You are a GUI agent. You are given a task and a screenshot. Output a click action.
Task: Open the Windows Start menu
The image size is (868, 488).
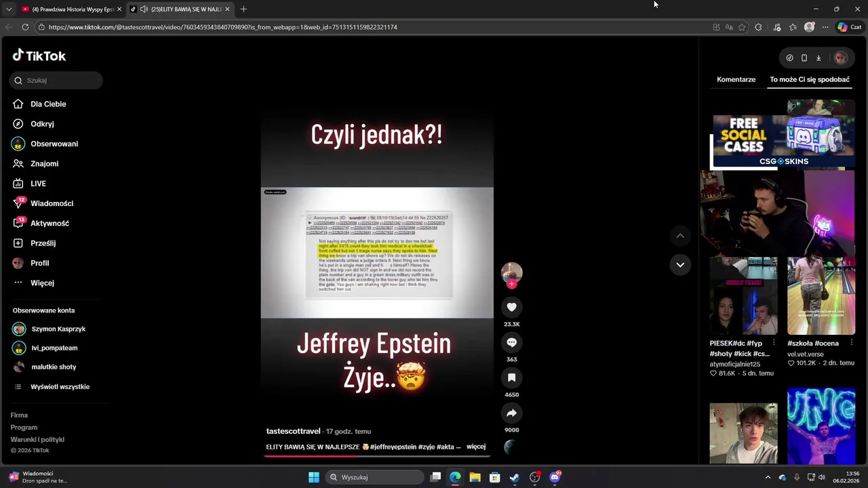pyautogui.click(x=313, y=477)
